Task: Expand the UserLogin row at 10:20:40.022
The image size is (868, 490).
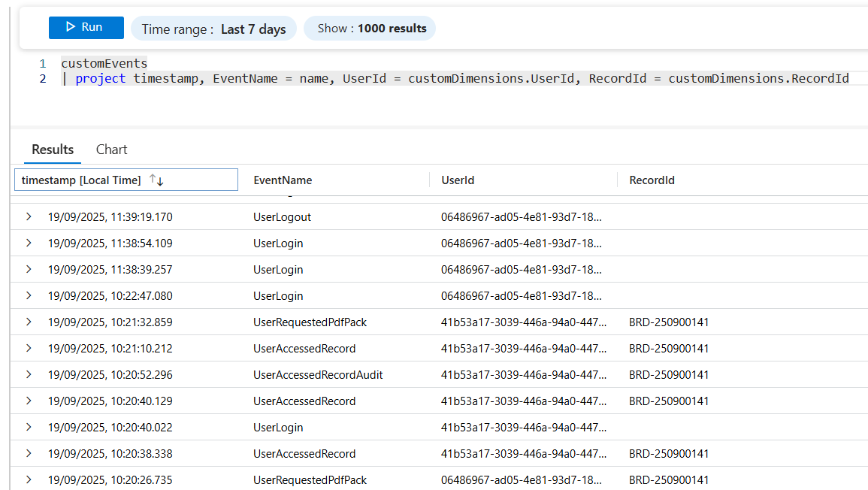Action: point(29,428)
